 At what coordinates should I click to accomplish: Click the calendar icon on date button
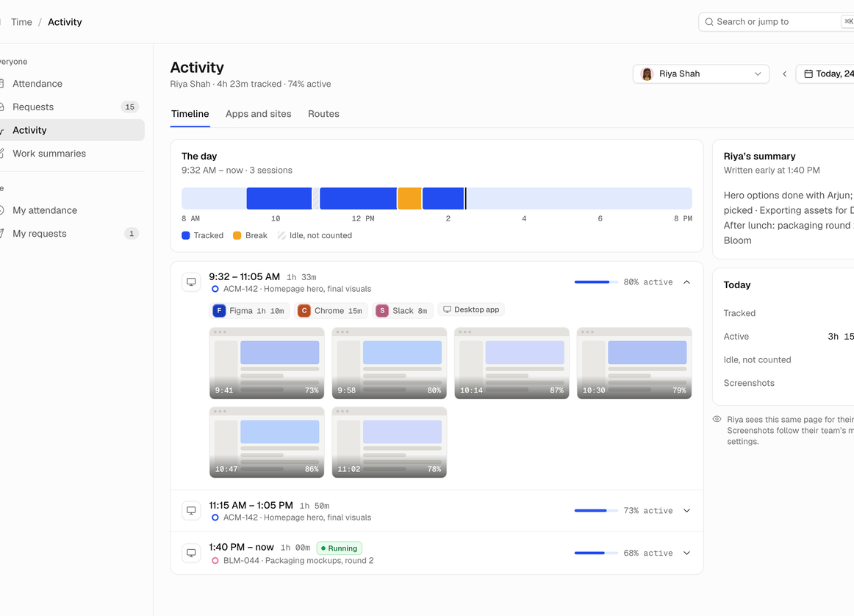pyautogui.click(x=808, y=74)
